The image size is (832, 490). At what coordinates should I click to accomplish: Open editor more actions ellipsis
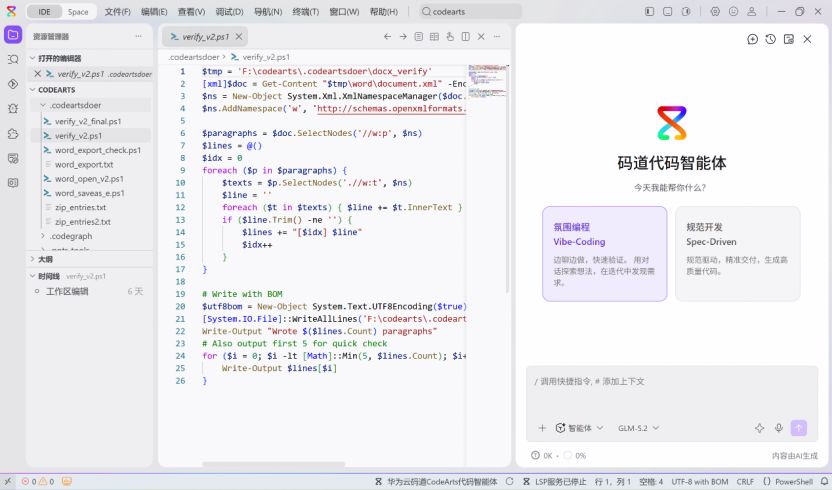coord(497,37)
